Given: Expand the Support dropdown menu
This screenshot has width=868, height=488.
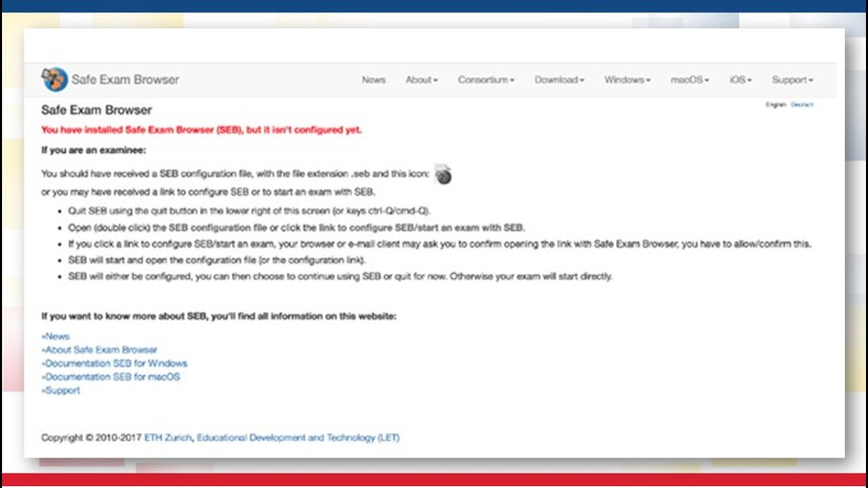Looking at the screenshot, I should point(793,79).
